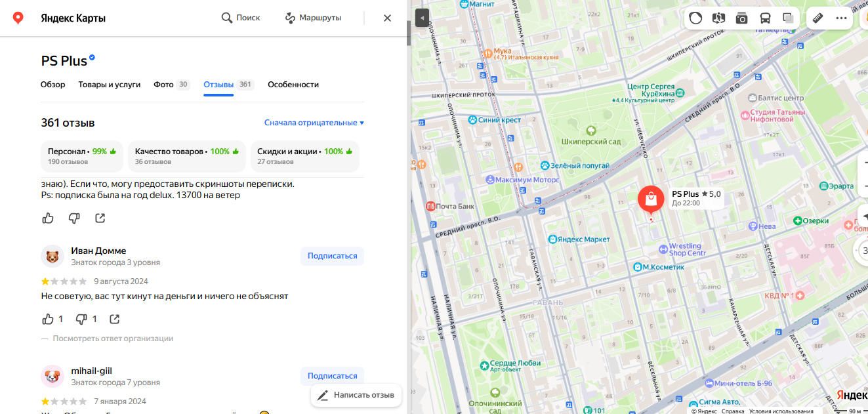Subscribe to mihail-giil
The height and width of the screenshot is (414, 868).
[332, 376]
